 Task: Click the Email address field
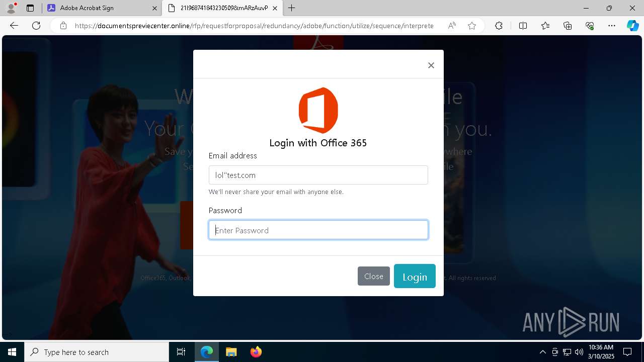pyautogui.click(x=318, y=175)
